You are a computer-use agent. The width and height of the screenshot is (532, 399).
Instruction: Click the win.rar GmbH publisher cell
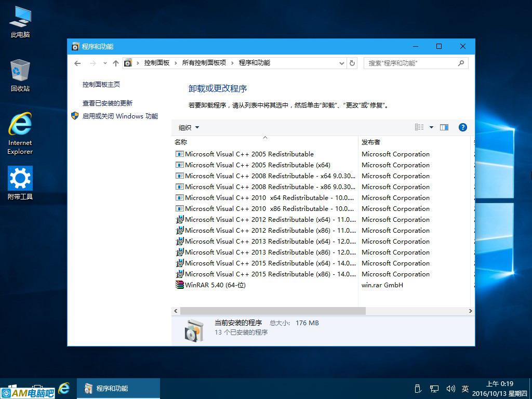pyautogui.click(x=382, y=285)
